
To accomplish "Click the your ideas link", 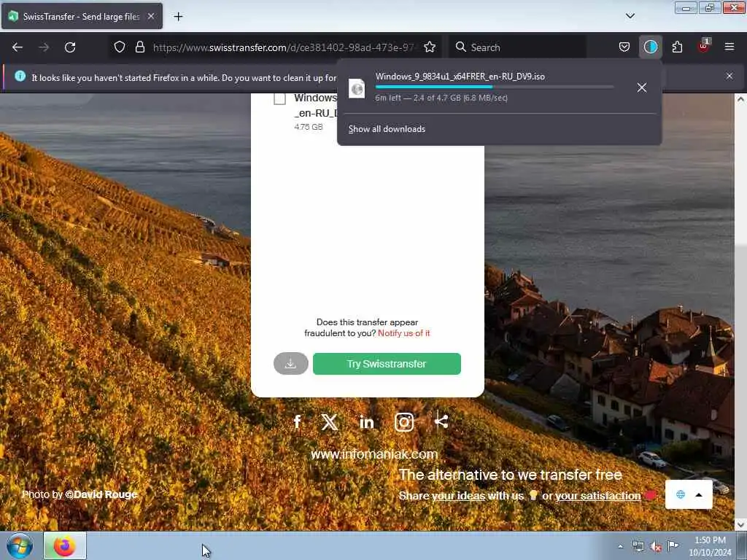I will pyautogui.click(x=458, y=496).
